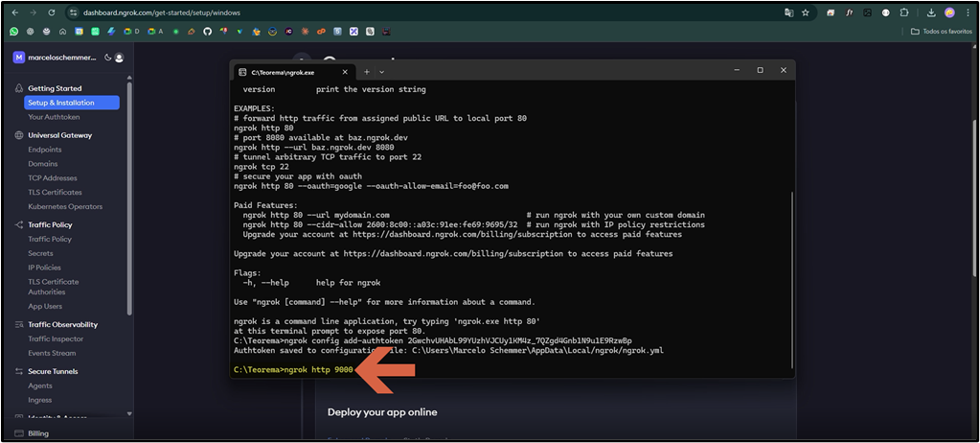The width and height of the screenshot is (980, 443).
Task: Select the Traffic Policy section header
Action: point(50,224)
